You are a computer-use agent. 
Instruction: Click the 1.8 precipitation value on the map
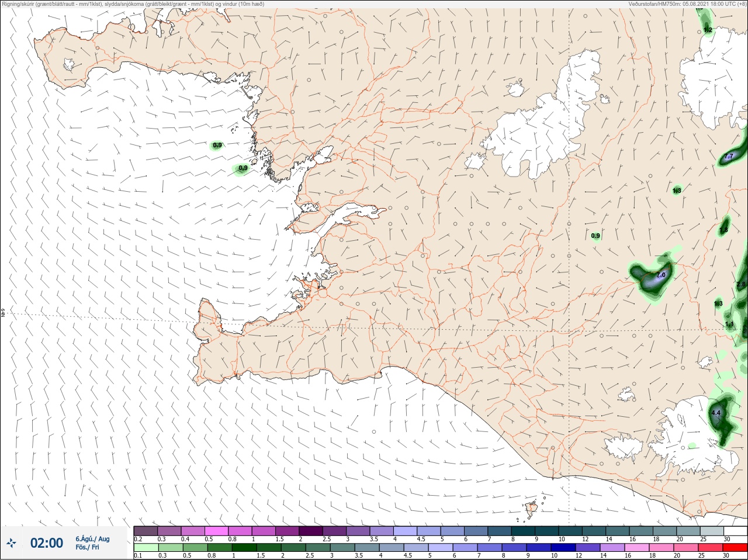click(x=723, y=230)
